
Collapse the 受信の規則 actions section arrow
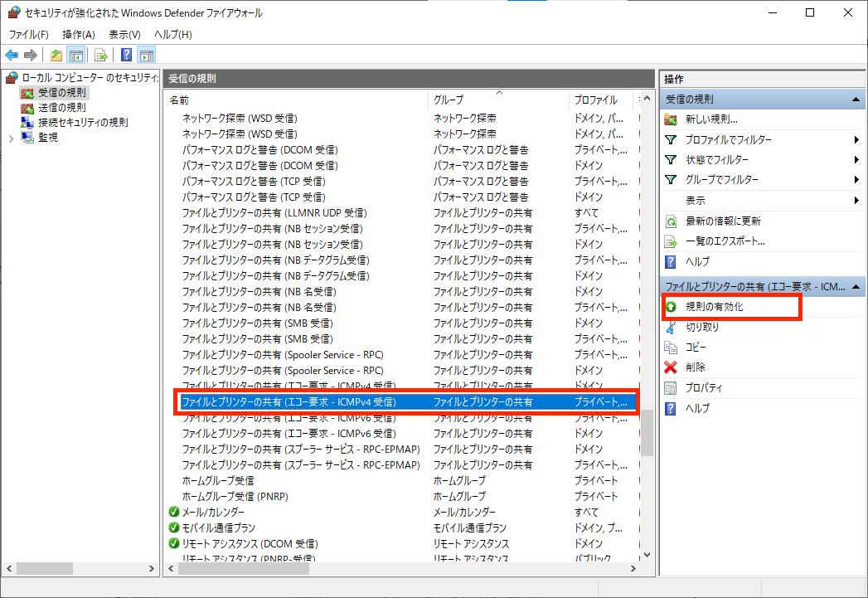(856, 99)
